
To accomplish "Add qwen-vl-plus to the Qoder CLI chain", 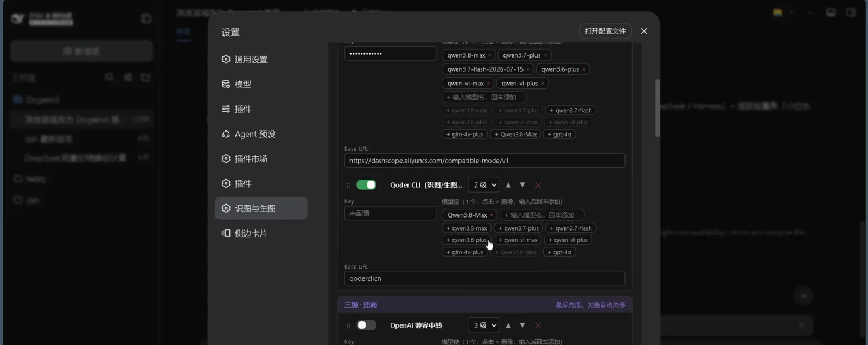I will [568, 240].
